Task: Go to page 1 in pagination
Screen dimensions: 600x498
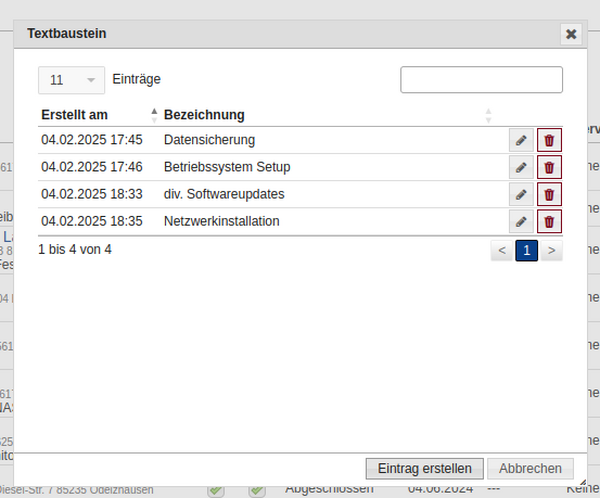Action: tap(527, 250)
